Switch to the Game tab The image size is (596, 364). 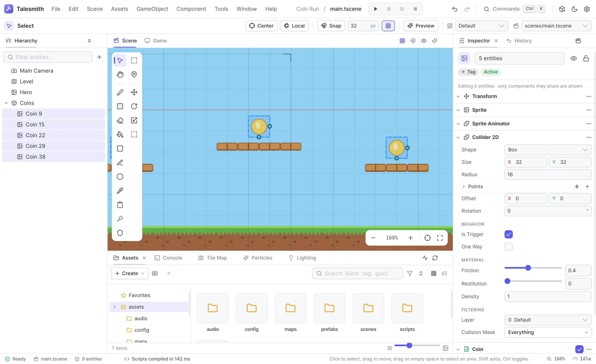pyautogui.click(x=156, y=41)
